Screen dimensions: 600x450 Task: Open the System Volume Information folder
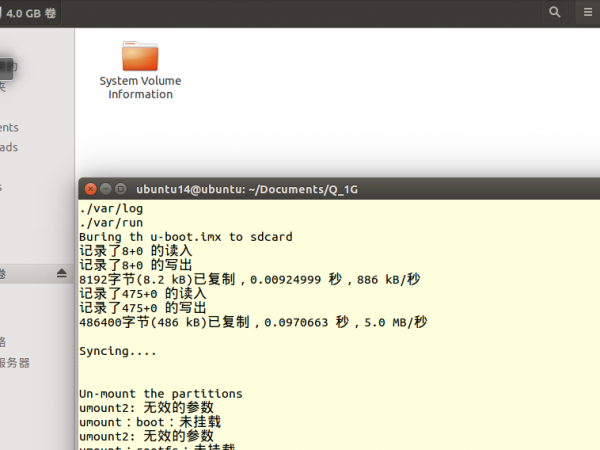pos(140,60)
